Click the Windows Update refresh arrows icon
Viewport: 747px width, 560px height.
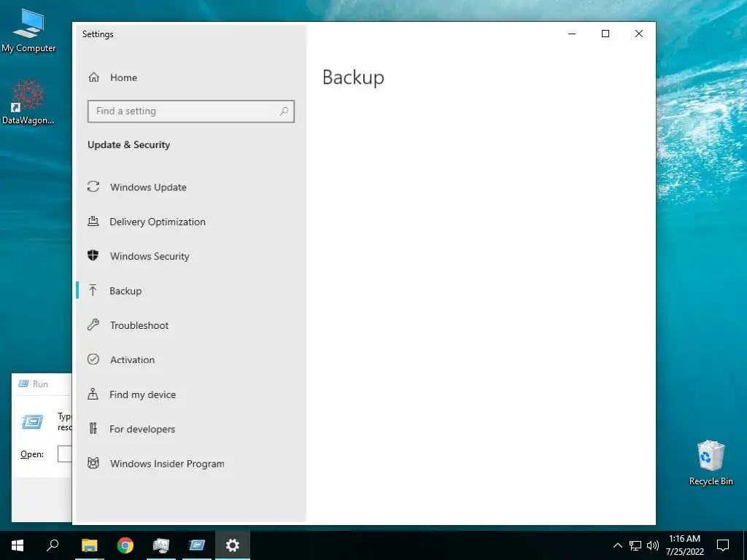click(x=93, y=187)
